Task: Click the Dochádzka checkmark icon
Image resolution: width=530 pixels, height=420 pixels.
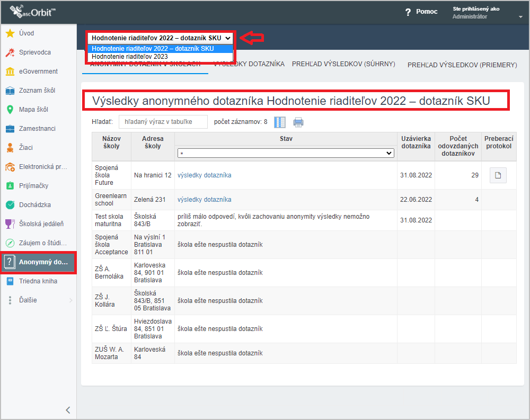Action: (x=10, y=205)
